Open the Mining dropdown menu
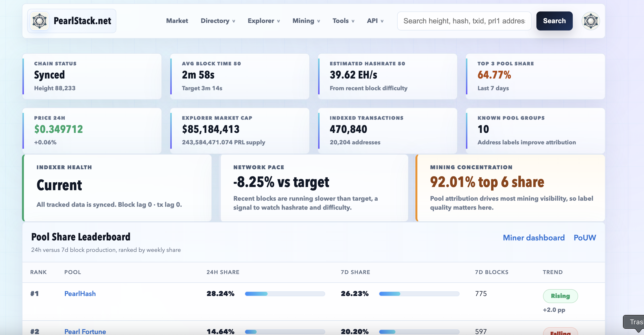This screenshot has width=644, height=335. [x=306, y=21]
